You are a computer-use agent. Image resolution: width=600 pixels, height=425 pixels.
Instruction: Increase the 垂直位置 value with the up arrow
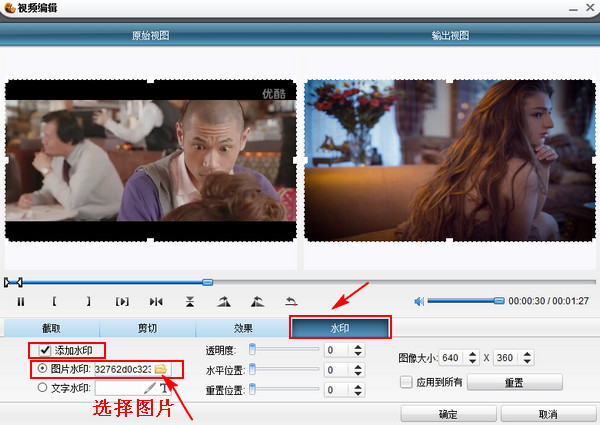tap(358, 387)
